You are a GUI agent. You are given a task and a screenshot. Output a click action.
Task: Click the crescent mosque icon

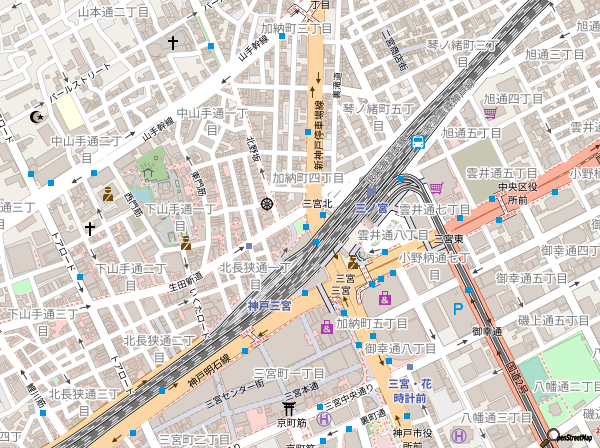coord(39,117)
